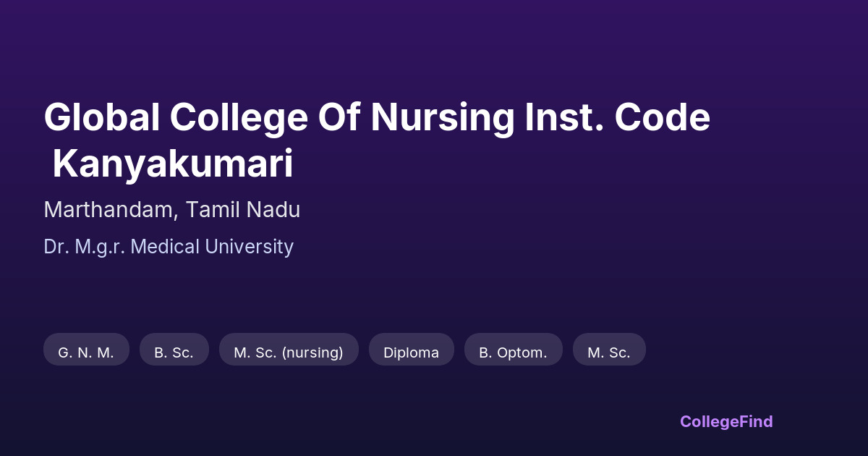Click Dr. M.g.r. in the affiliation text
Viewport: 868px width, 456px height.
(85, 247)
